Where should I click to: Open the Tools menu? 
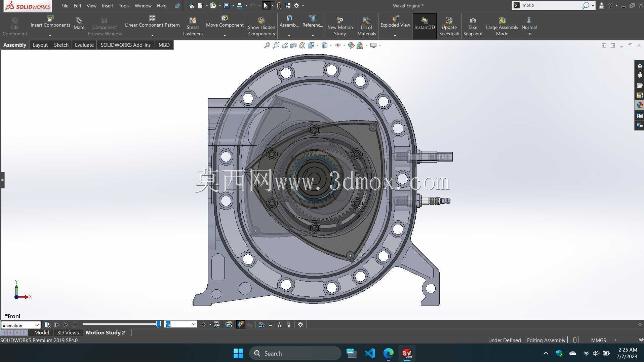124,6
